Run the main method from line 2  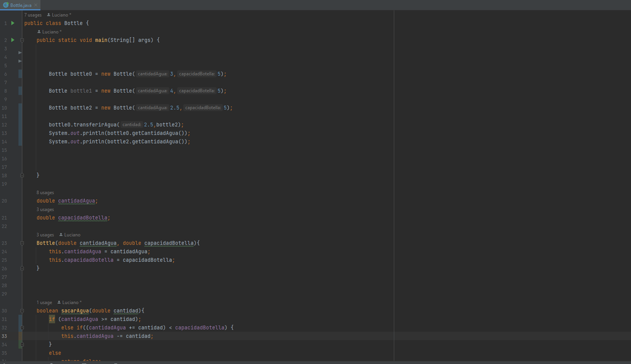pyautogui.click(x=13, y=40)
